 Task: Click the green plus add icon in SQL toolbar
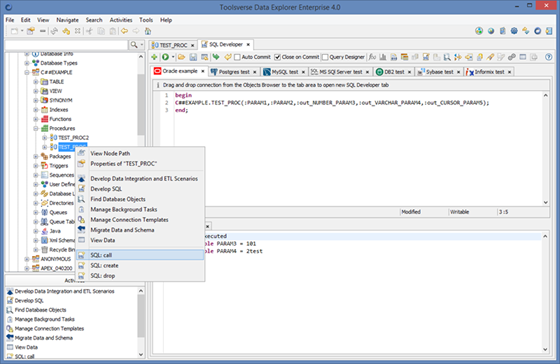(154, 57)
